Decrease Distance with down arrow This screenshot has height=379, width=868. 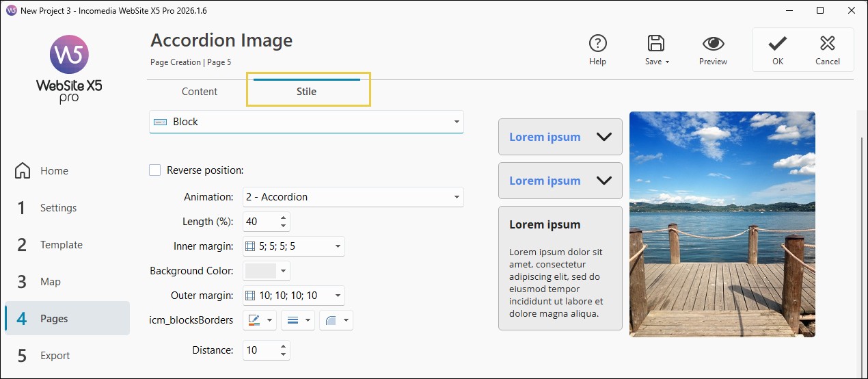pyautogui.click(x=284, y=355)
